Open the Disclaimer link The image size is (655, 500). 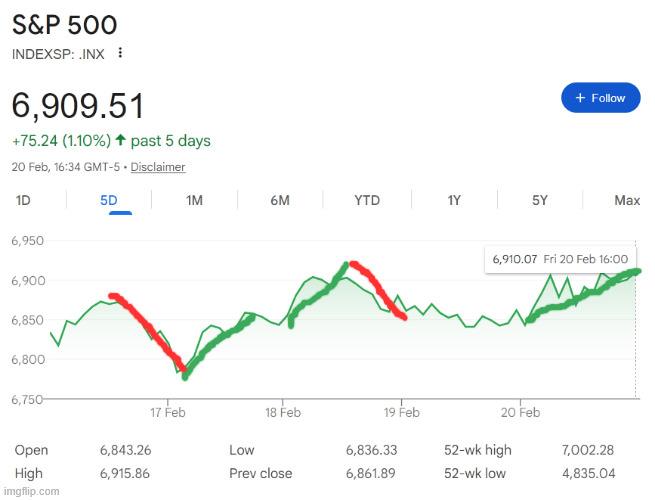[158, 167]
